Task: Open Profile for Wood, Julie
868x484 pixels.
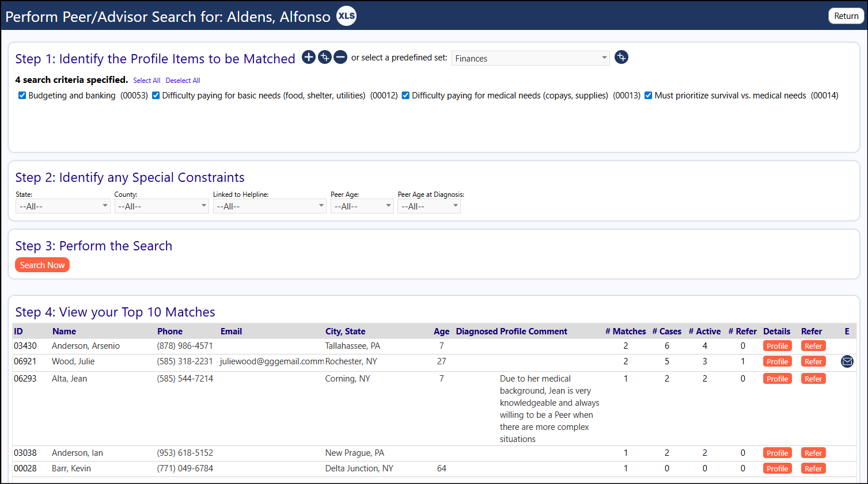Action: click(777, 361)
